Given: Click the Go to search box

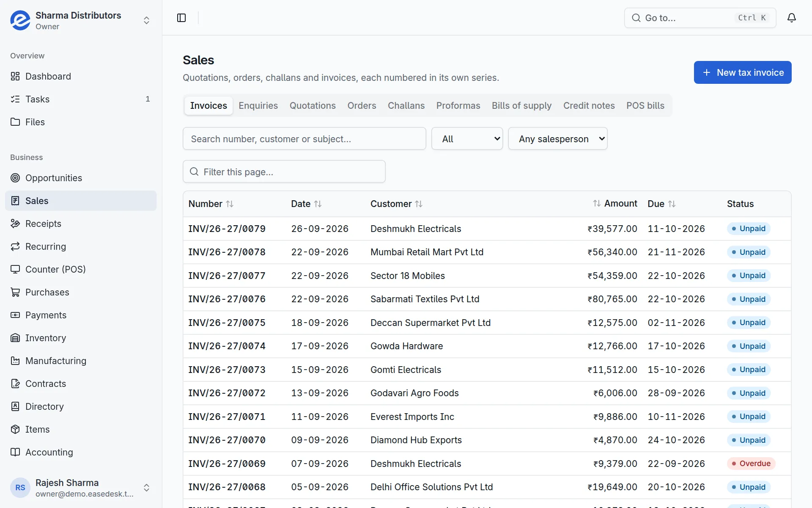Looking at the screenshot, I should pyautogui.click(x=700, y=18).
